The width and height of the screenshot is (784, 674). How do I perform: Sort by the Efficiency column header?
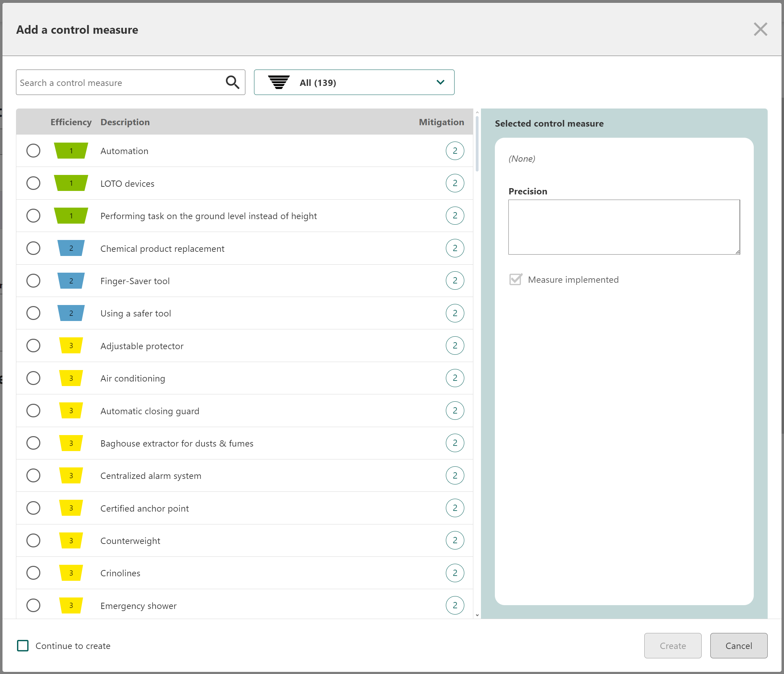coord(71,122)
